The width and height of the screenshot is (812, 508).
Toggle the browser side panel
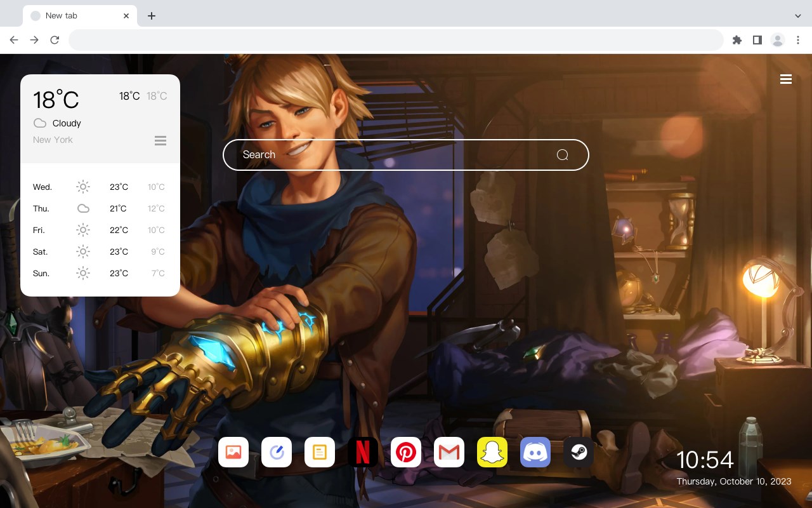click(757, 40)
